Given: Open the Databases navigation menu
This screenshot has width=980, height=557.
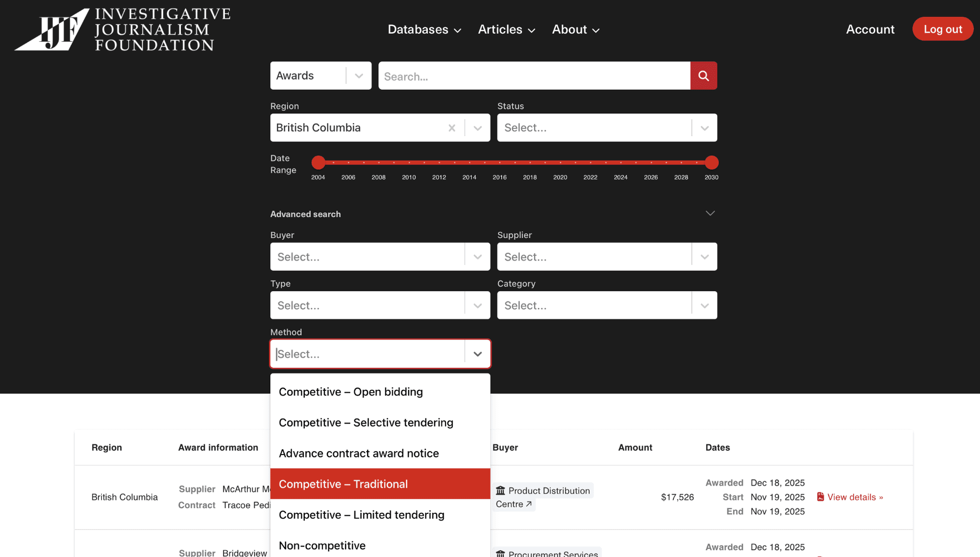Looking at the screenshot, I should point(424,29).
